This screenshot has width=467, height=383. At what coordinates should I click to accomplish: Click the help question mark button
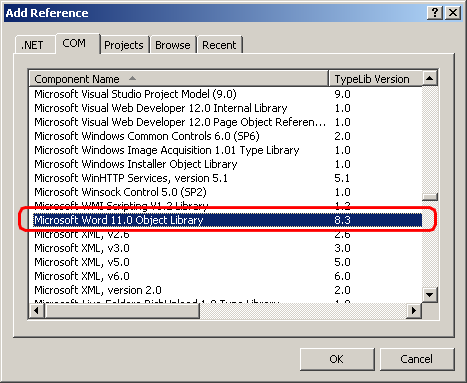(x=435, y=13)
